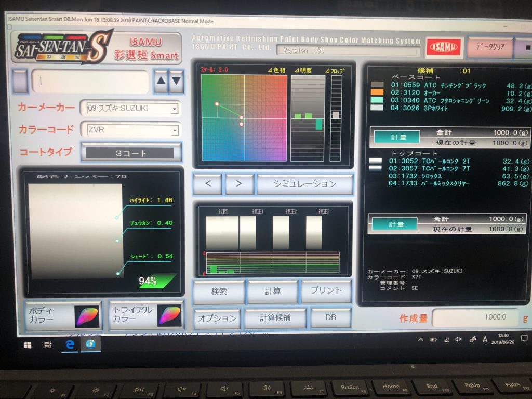Click the 862.8 (g) amount value

click(513, 183)
